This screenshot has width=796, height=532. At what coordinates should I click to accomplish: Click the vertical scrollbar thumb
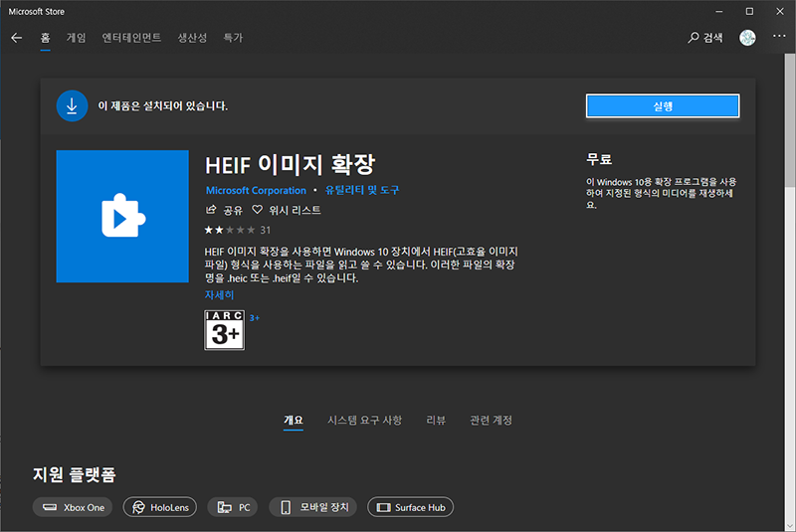pos(790,121)
